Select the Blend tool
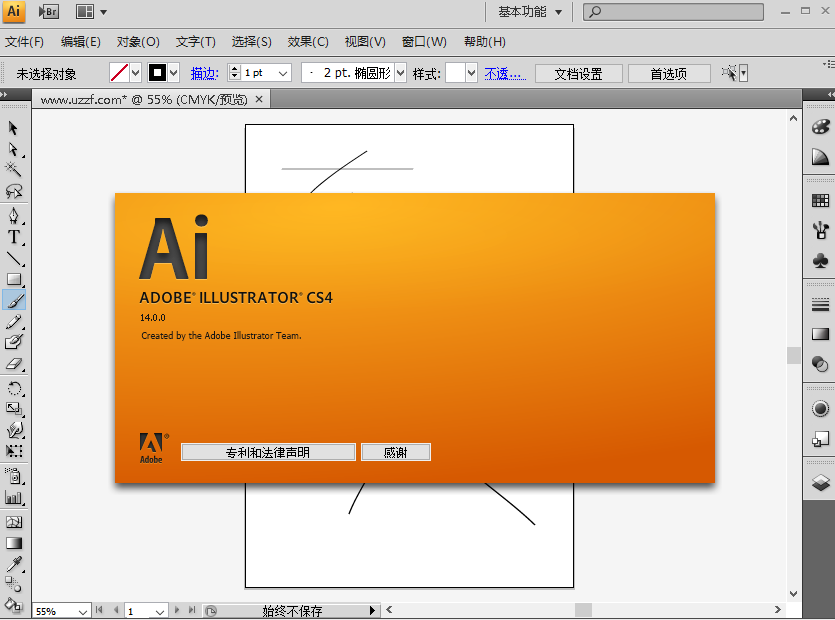The image size is (835, 620). [13, 584]
